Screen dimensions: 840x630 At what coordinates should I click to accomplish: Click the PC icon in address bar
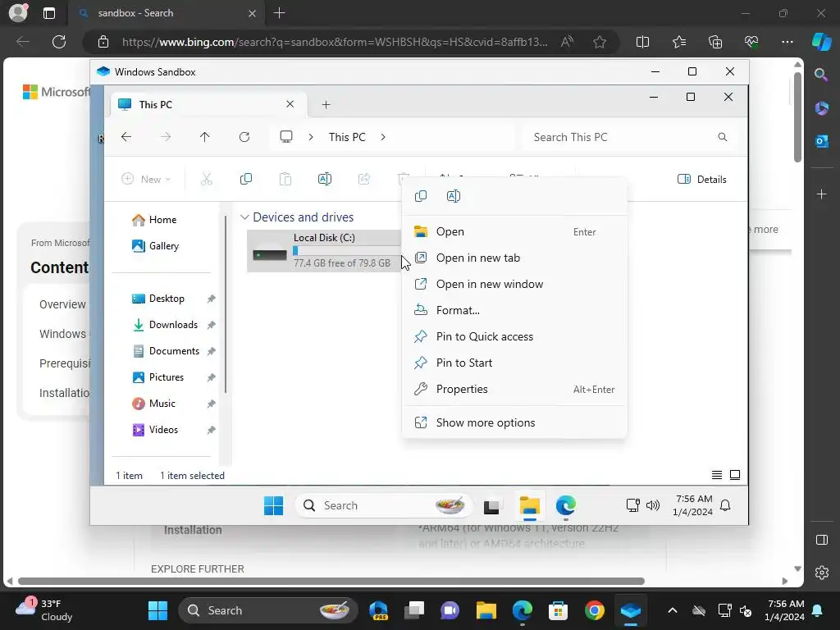coord(286,137)
